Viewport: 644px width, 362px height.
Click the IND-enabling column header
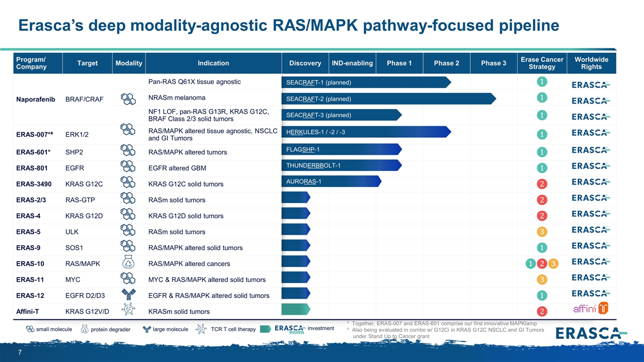(x=352, y=63)
